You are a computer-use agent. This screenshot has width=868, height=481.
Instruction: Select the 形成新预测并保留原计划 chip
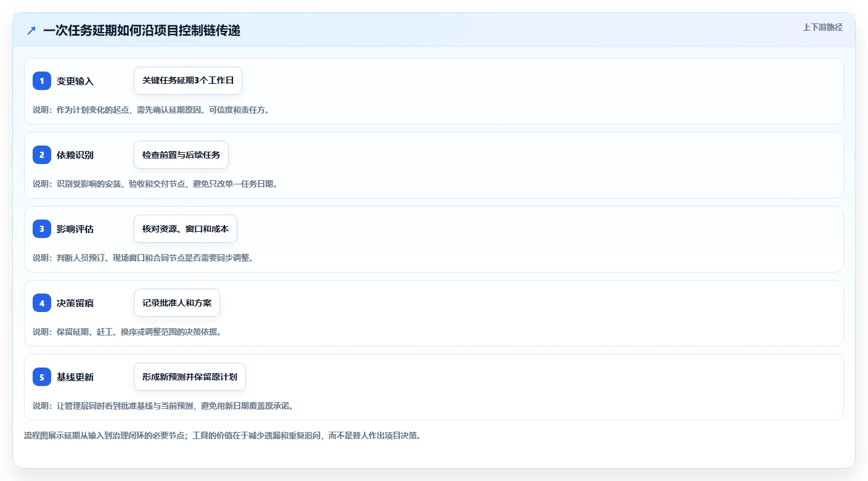point(190,377)
